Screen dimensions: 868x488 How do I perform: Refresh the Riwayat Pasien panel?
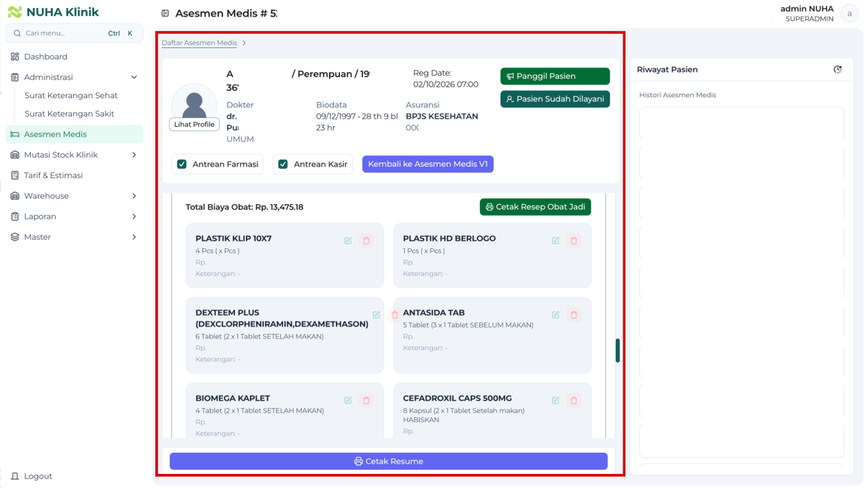pos(838,69)
